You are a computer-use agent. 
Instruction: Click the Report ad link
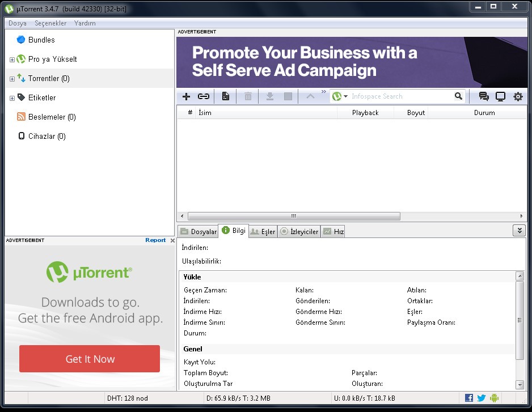tap(155, 240)
